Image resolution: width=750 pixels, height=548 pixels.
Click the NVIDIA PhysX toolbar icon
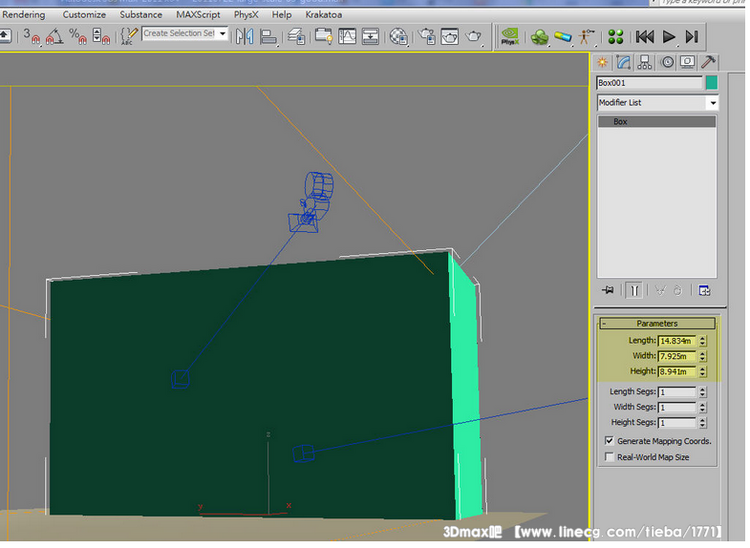(510, 36)
